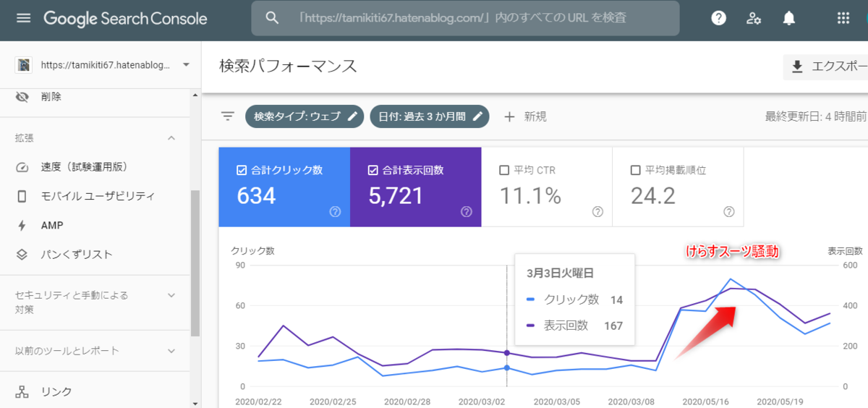Viewport: 868px width, 408px height.
Task: Click the エクスポート download button
Action: (825, 67)
